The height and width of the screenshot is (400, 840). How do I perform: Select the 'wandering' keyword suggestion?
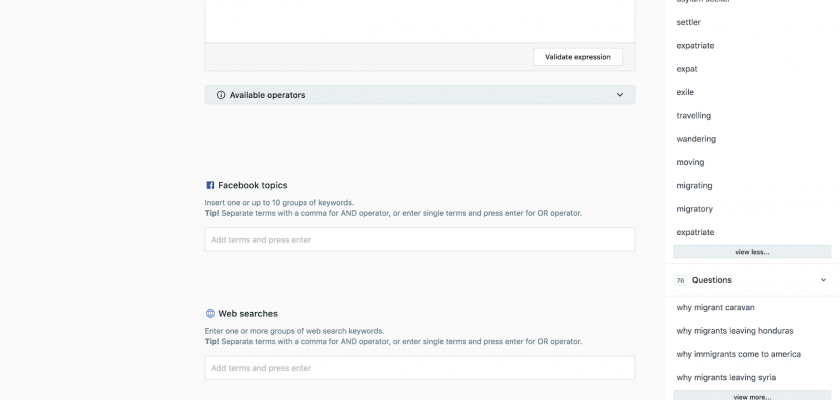point(696,139)
